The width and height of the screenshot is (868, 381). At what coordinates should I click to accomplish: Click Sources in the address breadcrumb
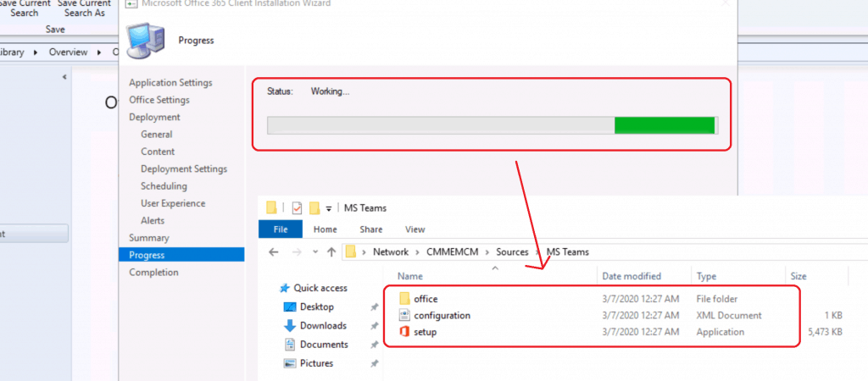pyautogui.click(x=512, y=252)
